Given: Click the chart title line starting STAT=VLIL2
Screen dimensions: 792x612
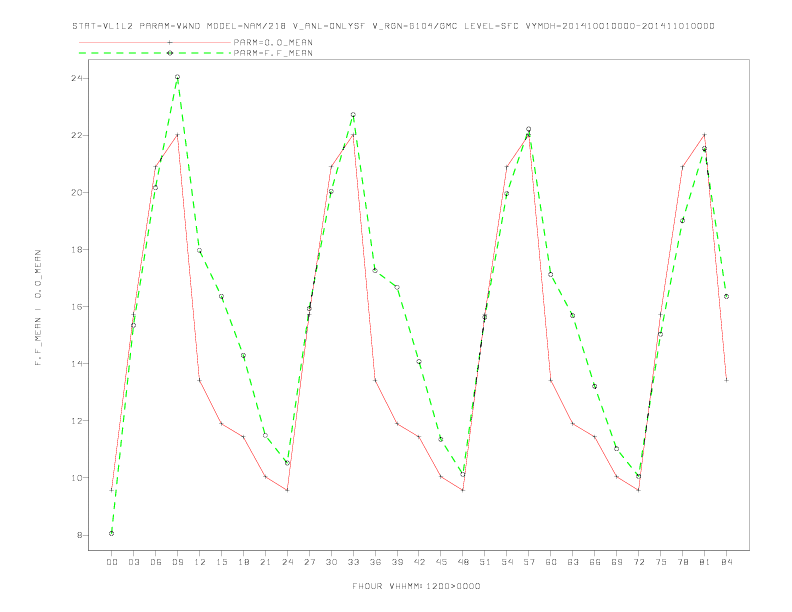Looking at the screenshot, I should pyautogui.click(x=393, y=26).
